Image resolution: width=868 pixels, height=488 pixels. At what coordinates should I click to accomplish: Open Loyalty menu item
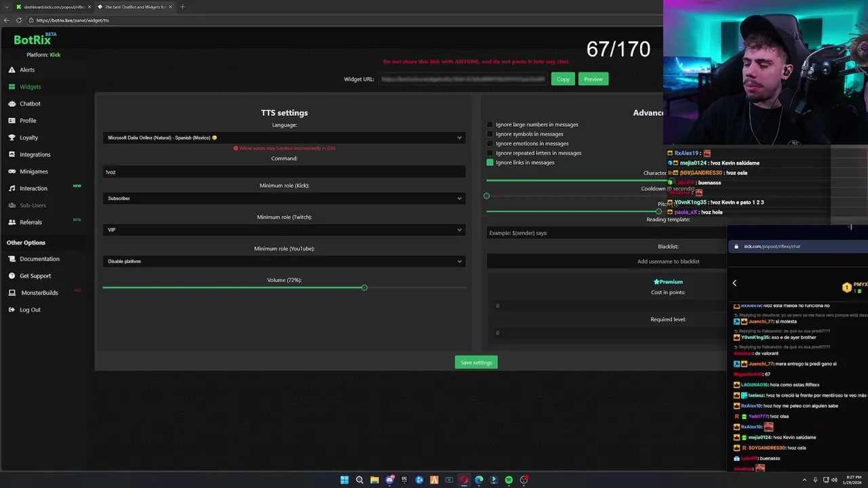pos(29,138)
